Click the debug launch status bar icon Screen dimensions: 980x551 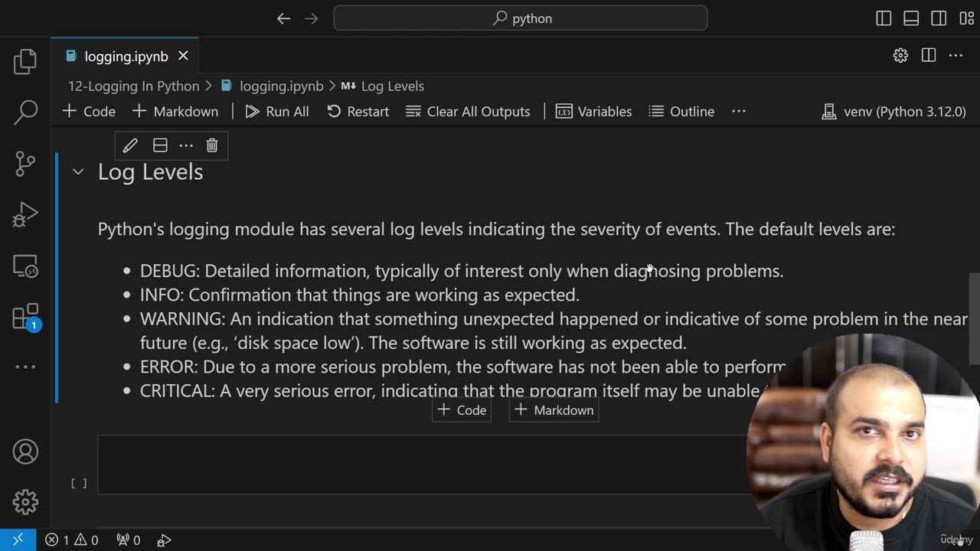(164, 540)
